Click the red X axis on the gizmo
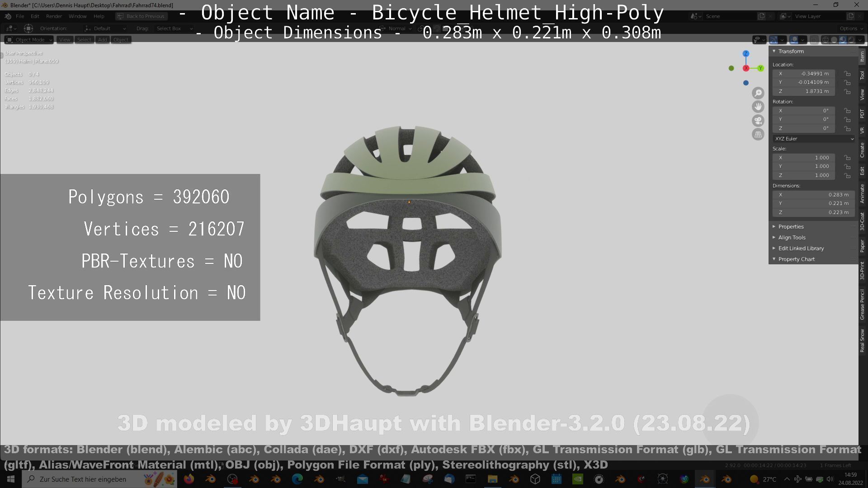 pyautogui.click(x=746, y=68)
